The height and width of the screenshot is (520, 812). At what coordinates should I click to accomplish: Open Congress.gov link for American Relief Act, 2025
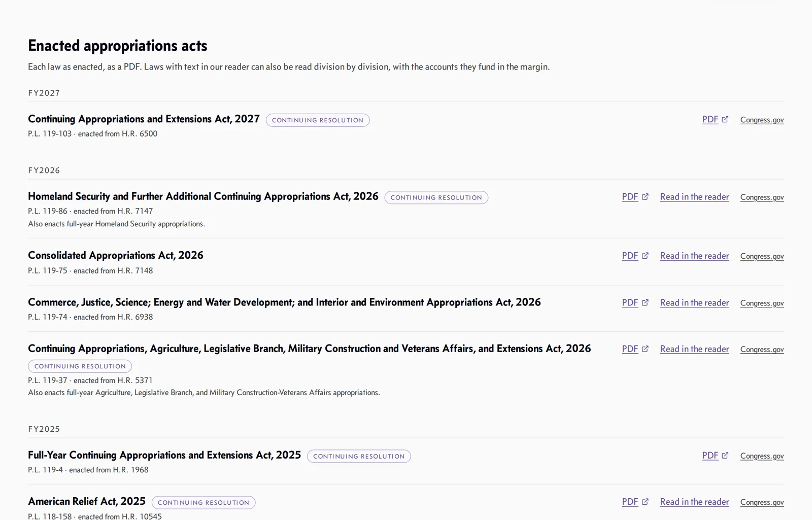[x=762, y=502]
